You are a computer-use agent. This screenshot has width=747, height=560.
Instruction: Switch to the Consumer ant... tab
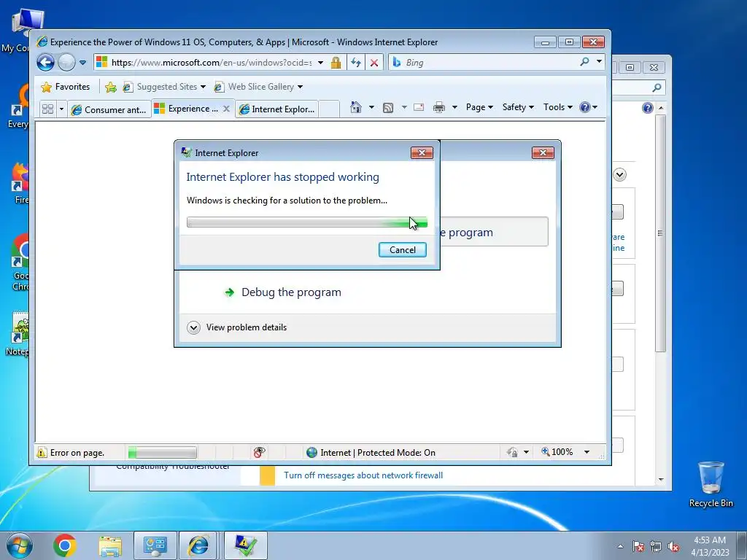109,109
